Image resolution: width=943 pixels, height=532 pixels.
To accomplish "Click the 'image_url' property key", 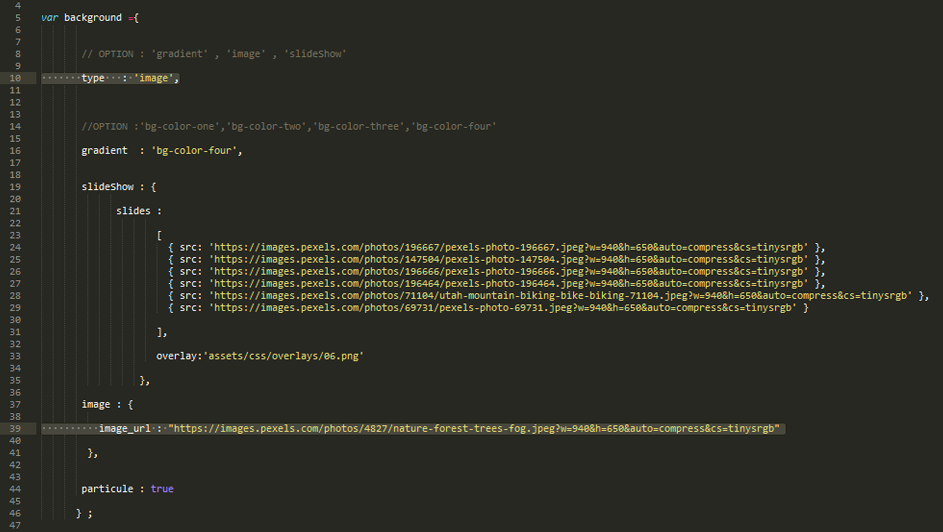I will 125,428.
